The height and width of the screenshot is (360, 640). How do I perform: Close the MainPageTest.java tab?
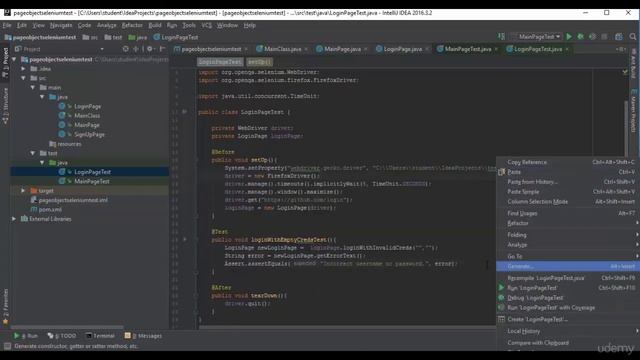[x=496, y=49]
